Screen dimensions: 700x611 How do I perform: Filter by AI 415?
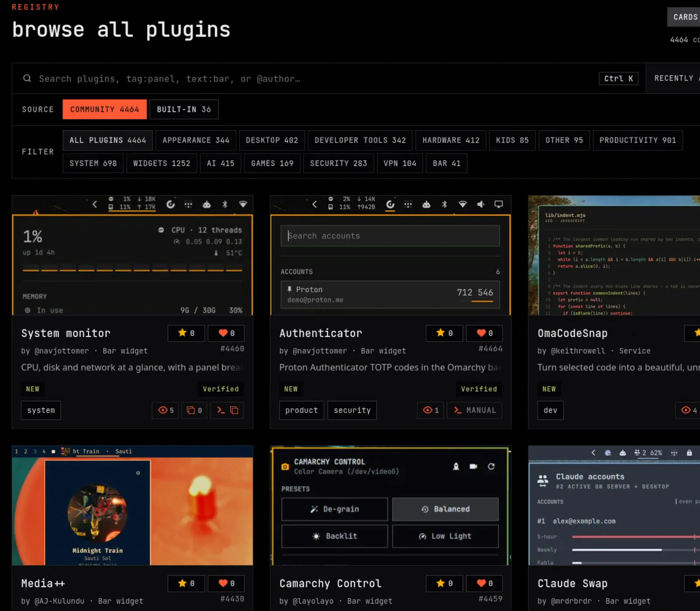pos(220,163)
